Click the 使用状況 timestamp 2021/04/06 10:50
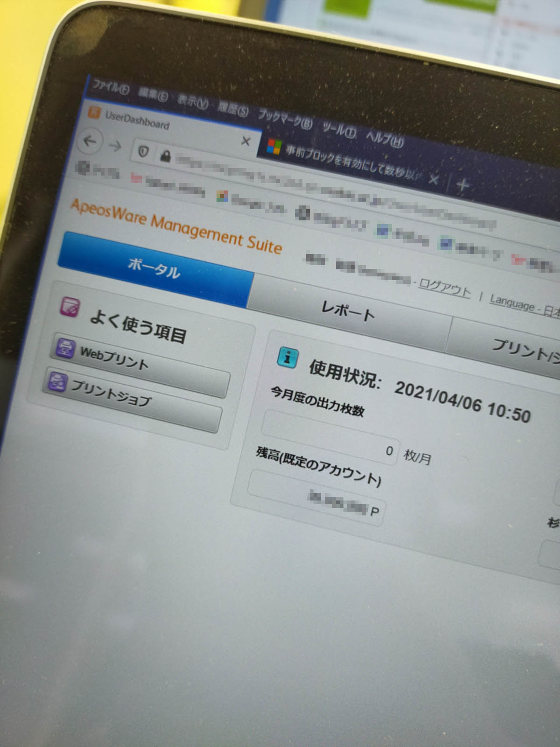This screenshot has height=747, width=560. (x=462, y=402)
